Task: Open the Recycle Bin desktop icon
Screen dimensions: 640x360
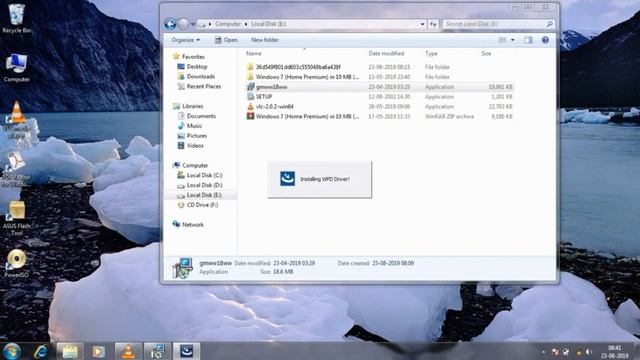Action: (16, 18)
